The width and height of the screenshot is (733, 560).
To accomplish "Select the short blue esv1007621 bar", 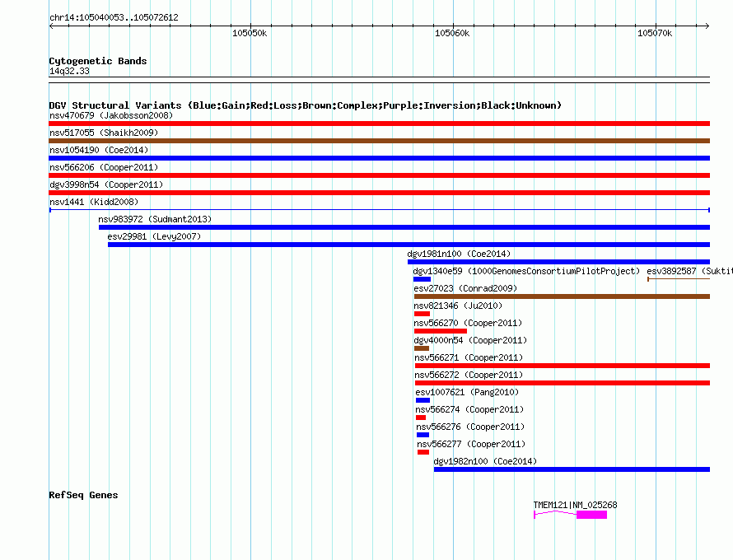I will pos(423,400).
